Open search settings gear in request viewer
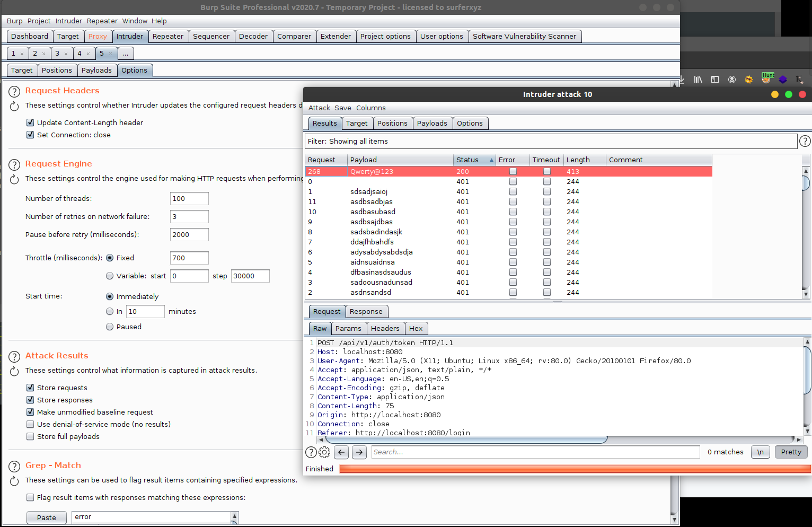Screen dimensions: 812x527 tap(324, 452)
